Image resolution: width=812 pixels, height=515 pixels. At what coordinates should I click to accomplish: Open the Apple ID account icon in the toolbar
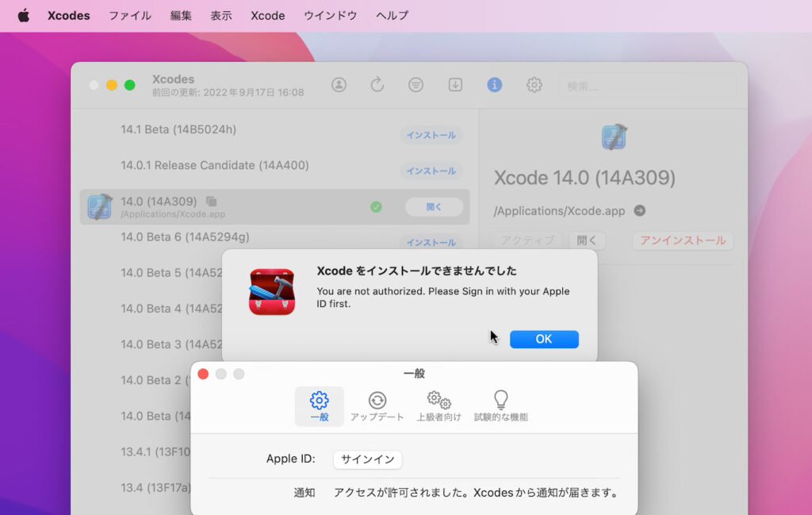tap(339, 85)
